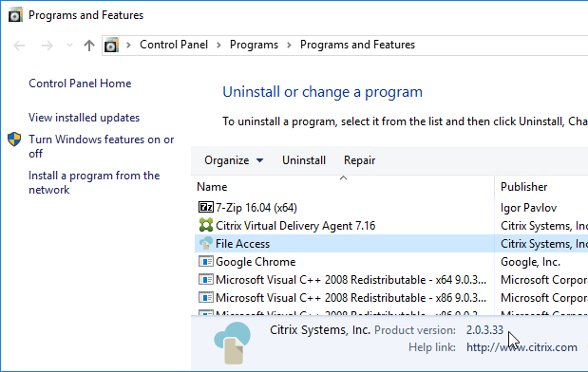Click the Google Chrome entry icon
588x372 pixels.
coord(205,261)
